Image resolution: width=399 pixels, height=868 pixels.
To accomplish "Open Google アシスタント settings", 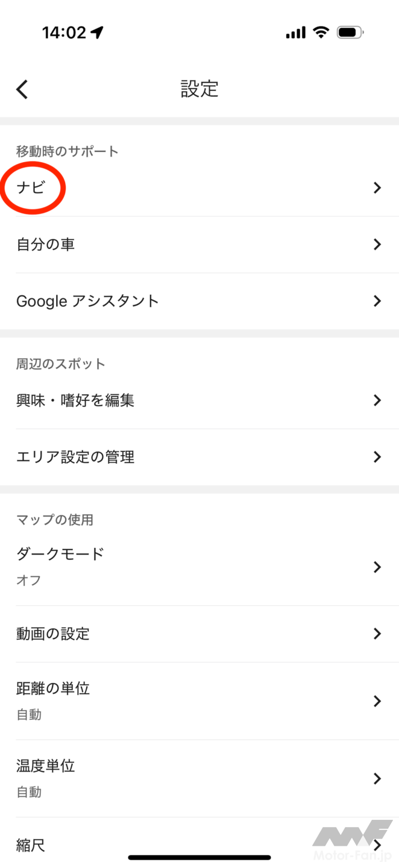I will pyautogui.click(x=87, y=301).
